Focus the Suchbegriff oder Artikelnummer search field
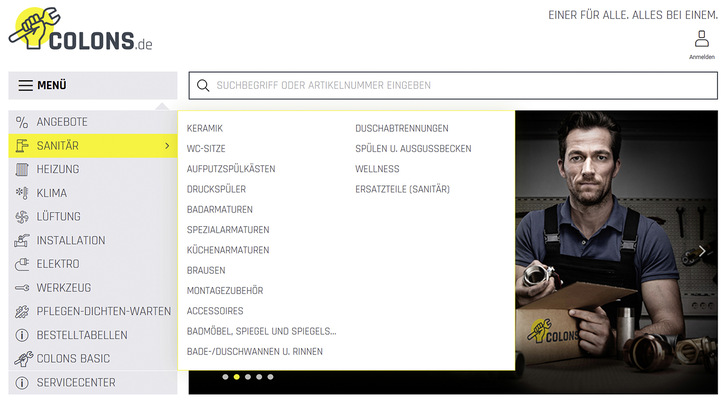The height and width of the screenshot is (403, 728). [x=453, y=85]
